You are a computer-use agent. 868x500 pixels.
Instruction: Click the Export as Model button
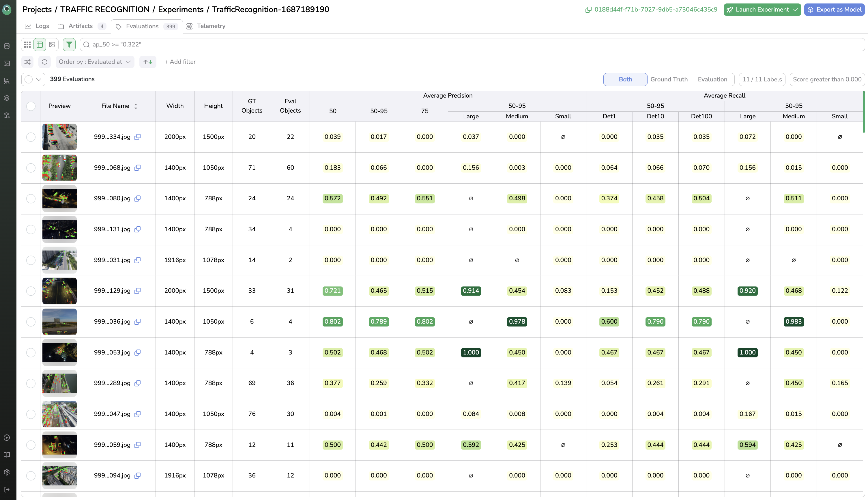[834, 10]
